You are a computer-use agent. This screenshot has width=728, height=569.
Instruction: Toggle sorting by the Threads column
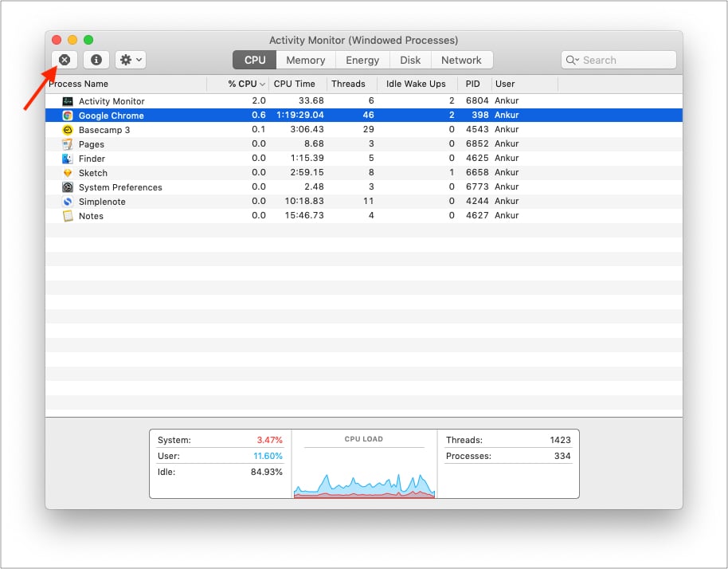point(350,83)
